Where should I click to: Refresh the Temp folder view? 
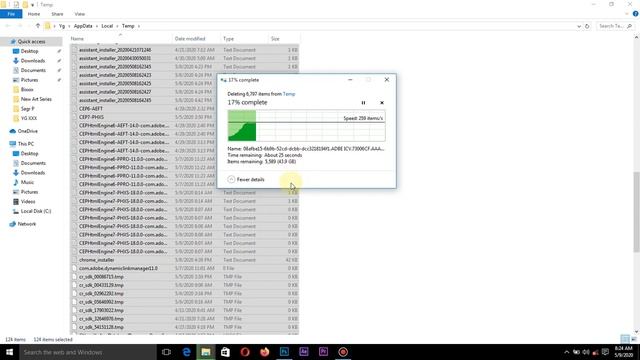click(587, 26)
